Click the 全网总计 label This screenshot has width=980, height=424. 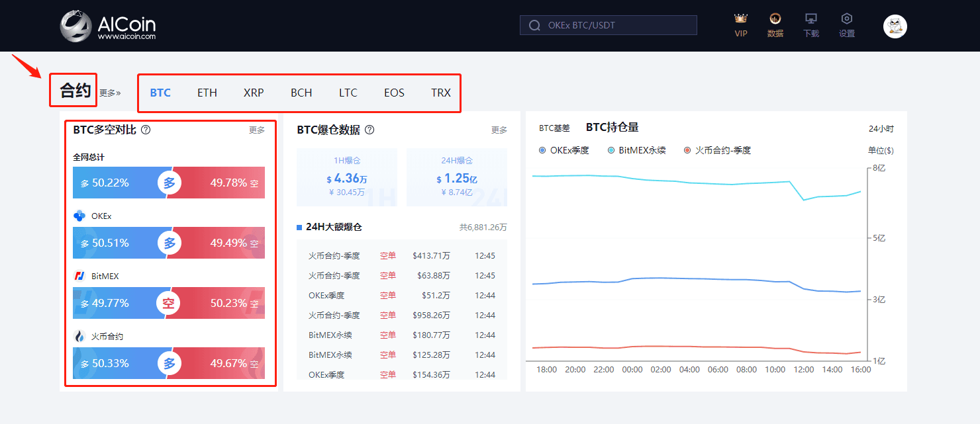point(89,157)
